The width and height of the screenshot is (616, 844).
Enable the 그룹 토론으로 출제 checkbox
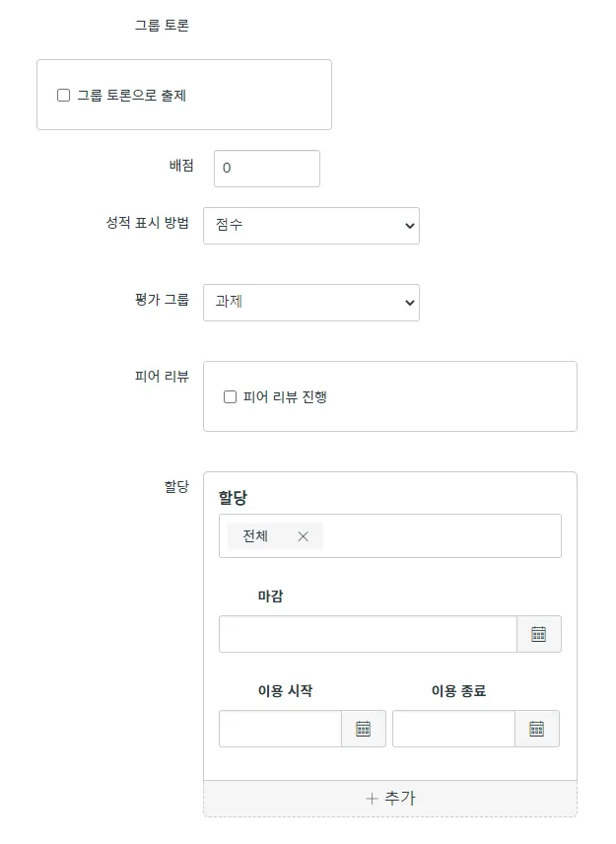click(64, 96)
